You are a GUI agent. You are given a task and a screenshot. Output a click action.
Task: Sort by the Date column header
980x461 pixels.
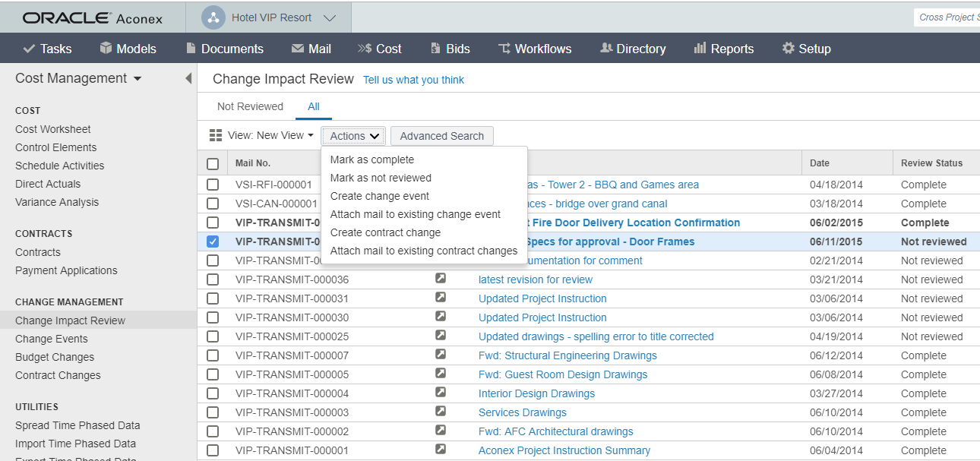pos(820,163)
